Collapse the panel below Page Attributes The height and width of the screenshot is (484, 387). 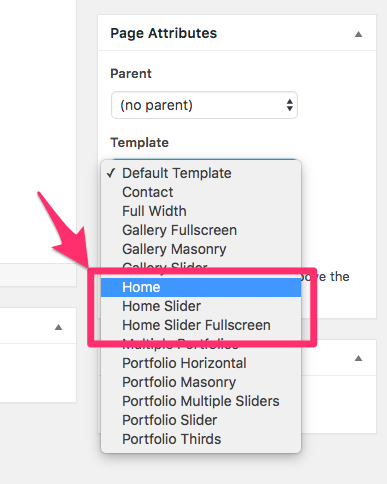(358, 358)
